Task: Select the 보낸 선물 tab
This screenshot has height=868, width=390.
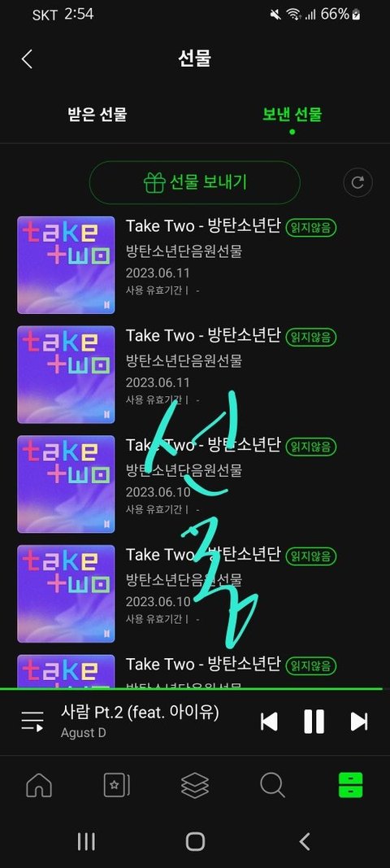Action: [x=292, y=115]
